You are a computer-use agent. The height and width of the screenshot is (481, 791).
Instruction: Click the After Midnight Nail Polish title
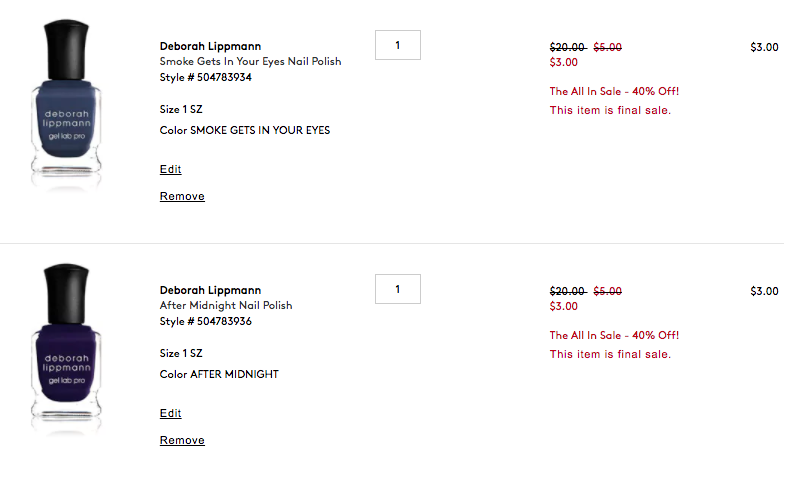coord(225,305)
